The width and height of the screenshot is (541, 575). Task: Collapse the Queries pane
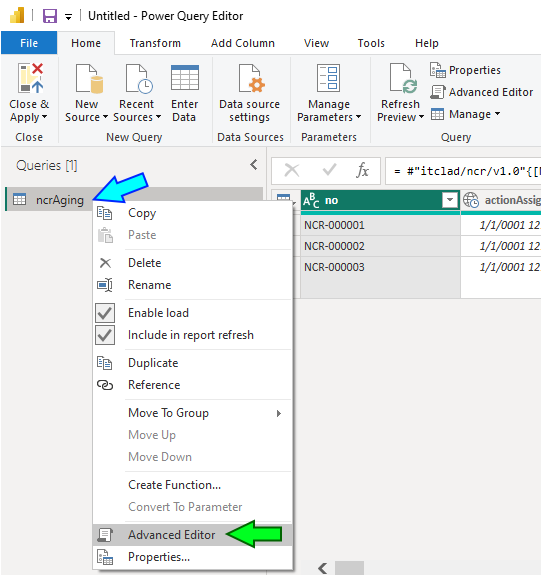(254, 165)
